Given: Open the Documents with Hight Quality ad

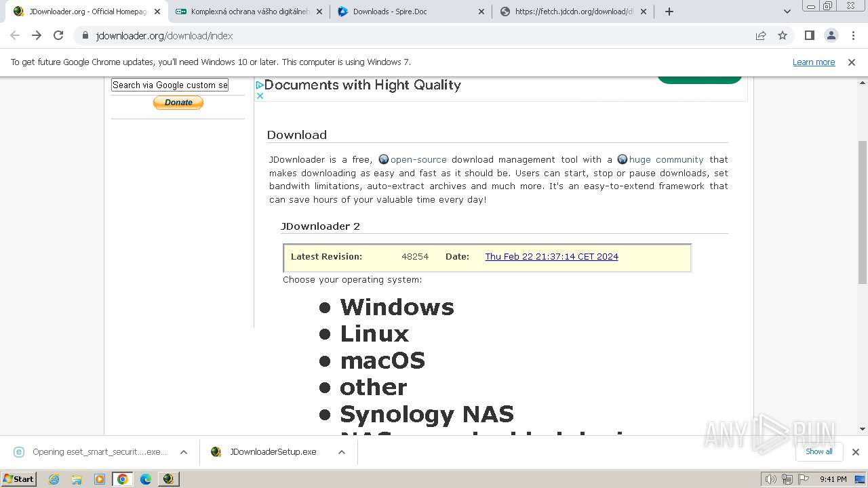Looking at the screenshot, I should point(363,85).
